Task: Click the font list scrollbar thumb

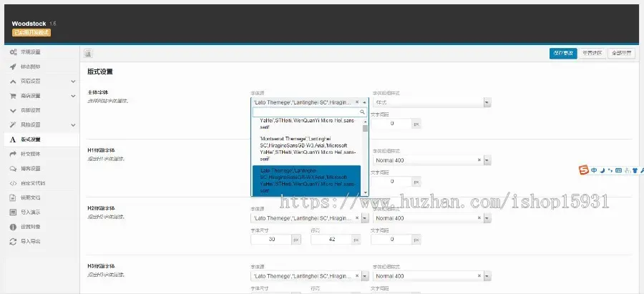Action: [365, 128]
